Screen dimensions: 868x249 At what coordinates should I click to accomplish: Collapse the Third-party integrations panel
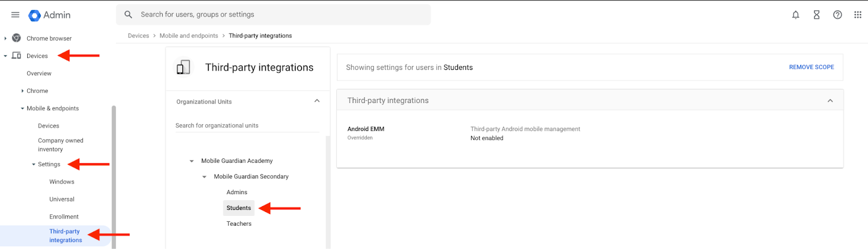830,101
